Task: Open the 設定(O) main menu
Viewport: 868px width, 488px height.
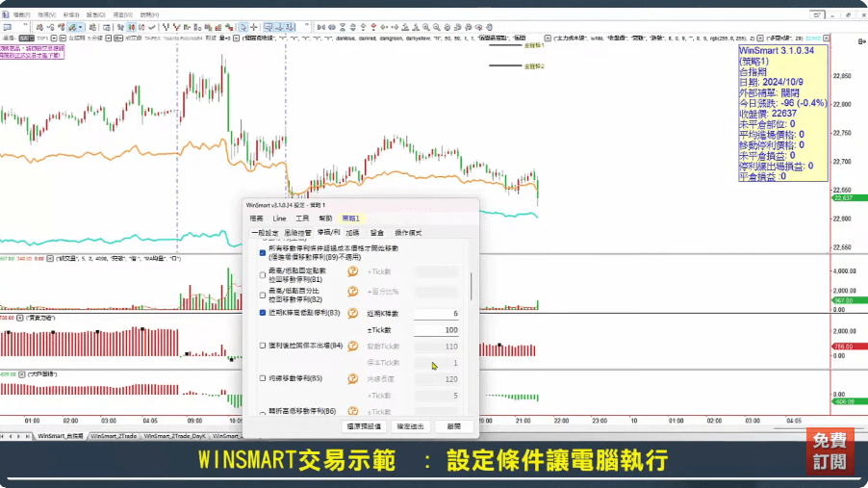Action: 95,15
